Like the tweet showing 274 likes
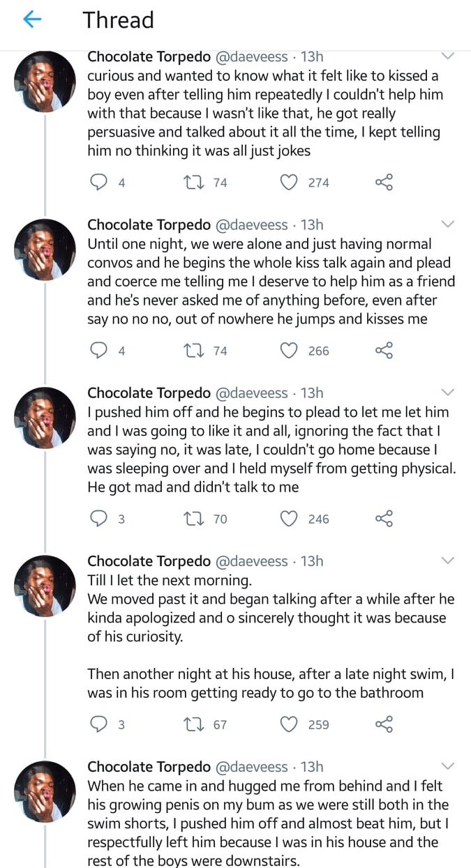Screen dimensions: 471x868 pos(289,183)
